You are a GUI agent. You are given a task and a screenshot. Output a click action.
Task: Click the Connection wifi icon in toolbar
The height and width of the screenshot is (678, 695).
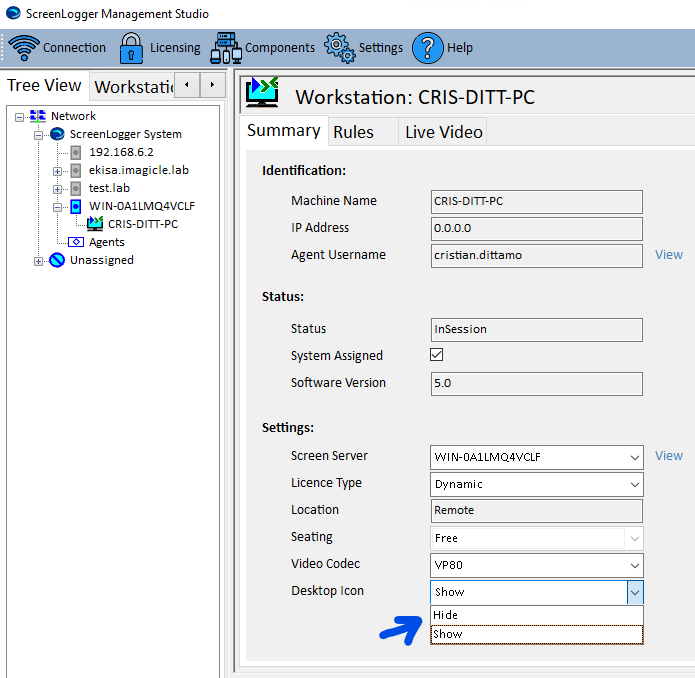(23, 47)
